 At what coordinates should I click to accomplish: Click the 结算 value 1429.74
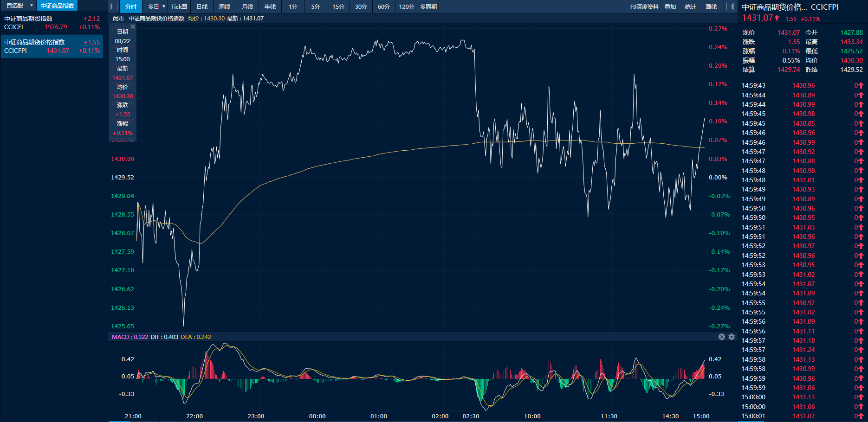coord(789,70)
